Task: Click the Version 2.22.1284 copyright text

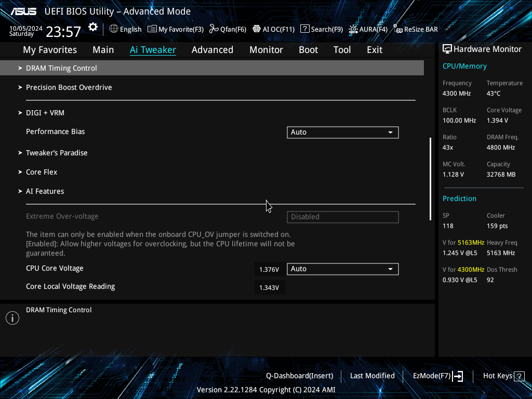Action: (266, 390)
